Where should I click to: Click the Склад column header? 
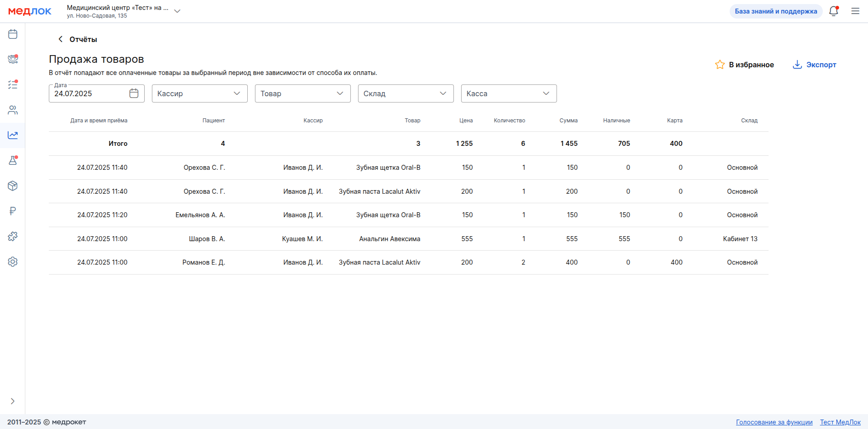click(x=750, y=121)
